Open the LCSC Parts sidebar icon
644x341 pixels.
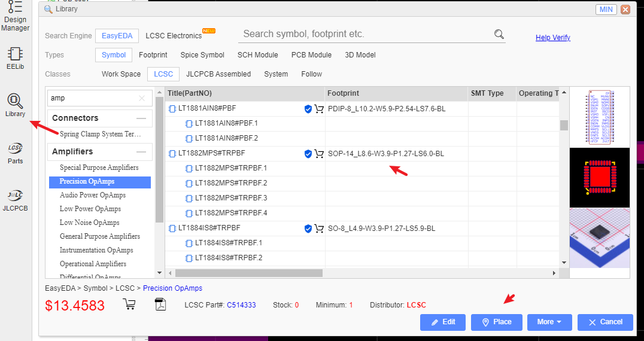[x=15, y=153]
